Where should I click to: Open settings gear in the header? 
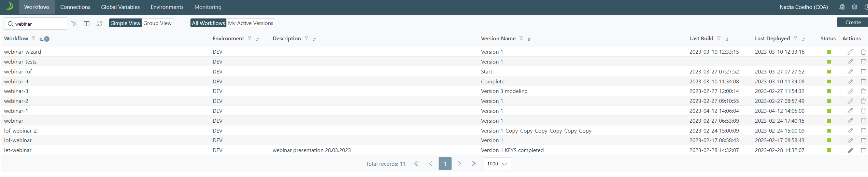tap(854, 7)
